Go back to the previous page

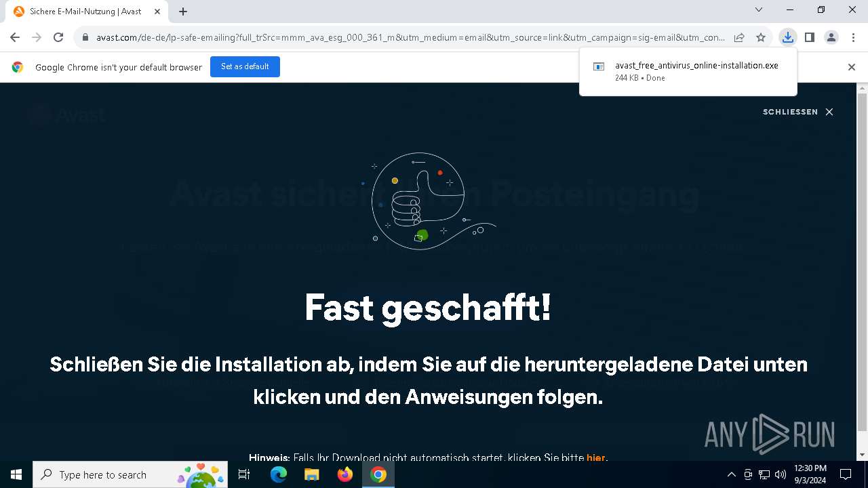pyautogui.click(x=15, y=38)
